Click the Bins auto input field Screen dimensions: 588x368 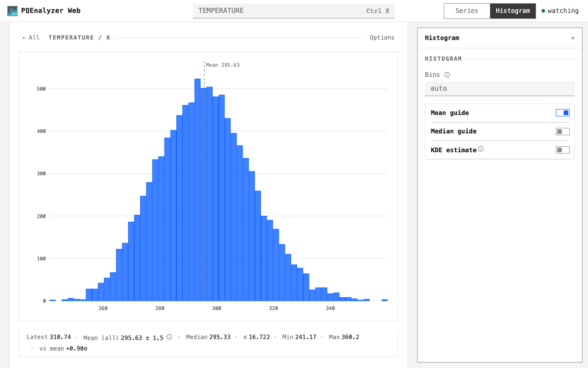point(500,89)
